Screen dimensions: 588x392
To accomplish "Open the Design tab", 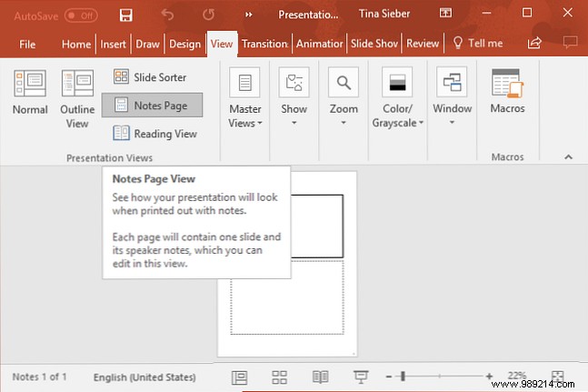I will (x=184, y=45).
